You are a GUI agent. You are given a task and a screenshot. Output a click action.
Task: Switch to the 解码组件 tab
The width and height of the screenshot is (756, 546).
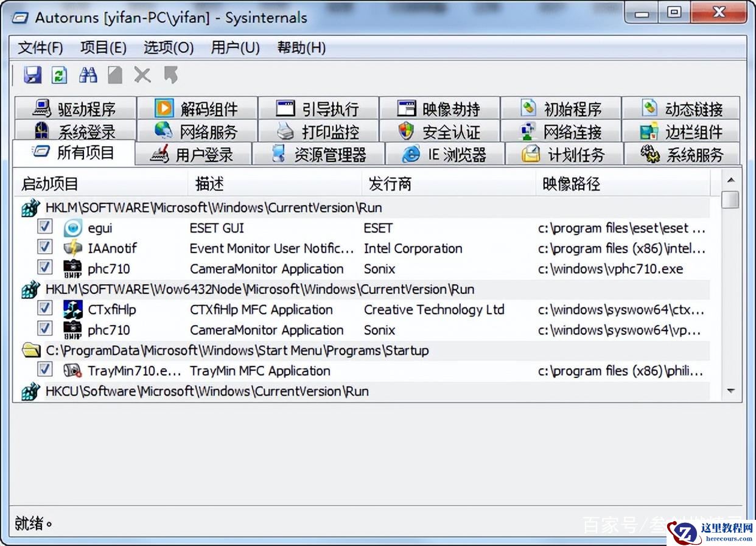[197, 108]
